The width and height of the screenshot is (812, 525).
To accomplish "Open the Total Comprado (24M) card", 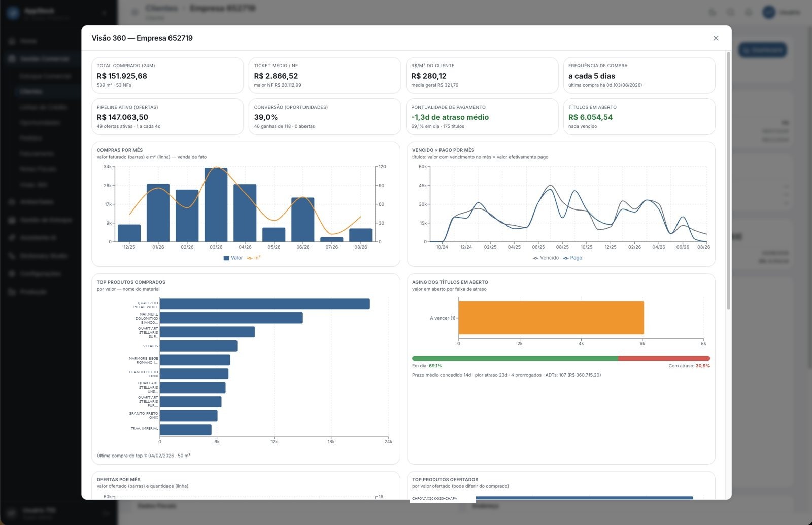I will coord(167,76).
